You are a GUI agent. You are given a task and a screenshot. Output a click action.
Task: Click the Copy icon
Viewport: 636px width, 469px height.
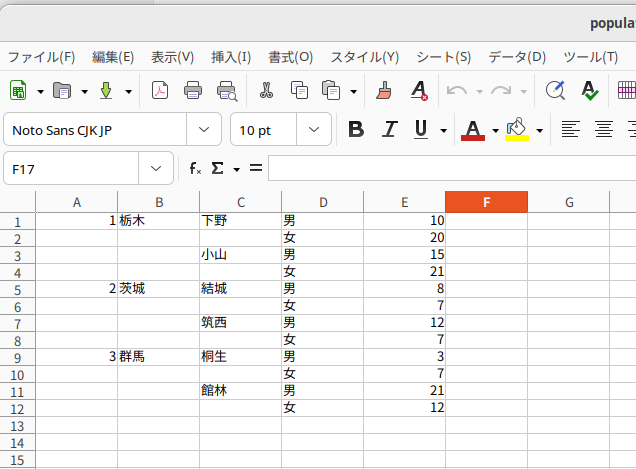(x=299, y=90)
